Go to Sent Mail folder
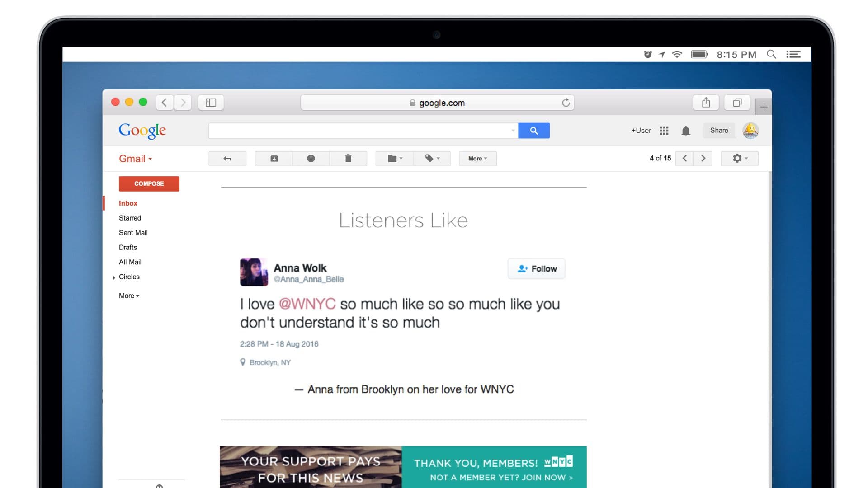 click(x=133, y=233)
